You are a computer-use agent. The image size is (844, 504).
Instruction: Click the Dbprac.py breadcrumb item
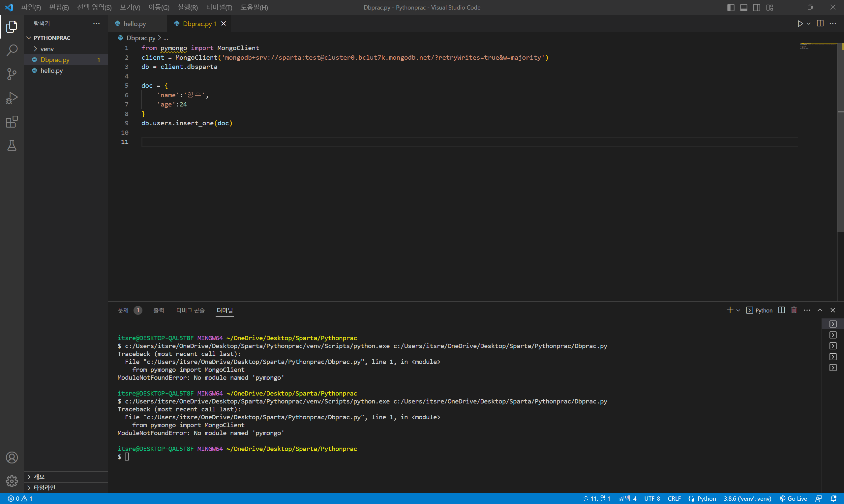point(141,38)
